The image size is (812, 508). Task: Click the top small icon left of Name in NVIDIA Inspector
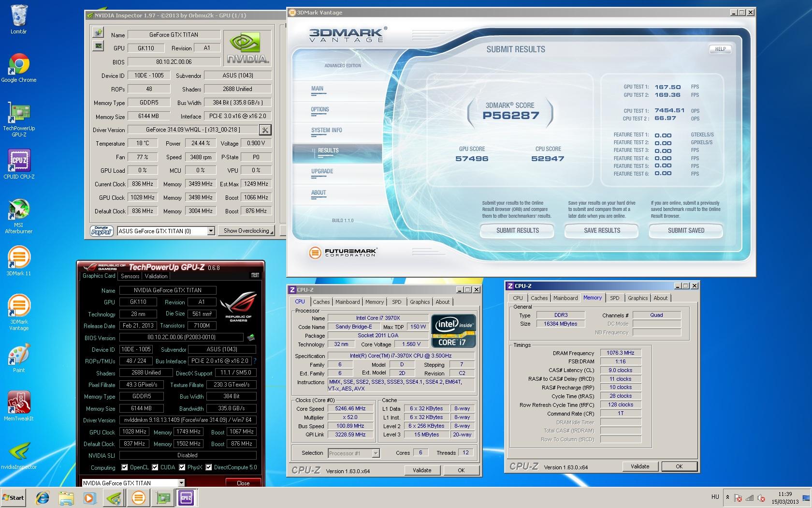99,32
